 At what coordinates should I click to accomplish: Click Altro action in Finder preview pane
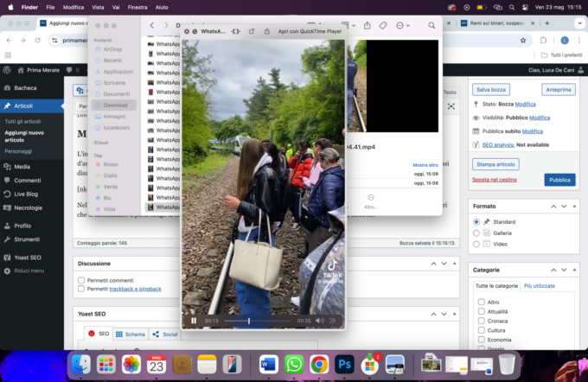(370, 201)
